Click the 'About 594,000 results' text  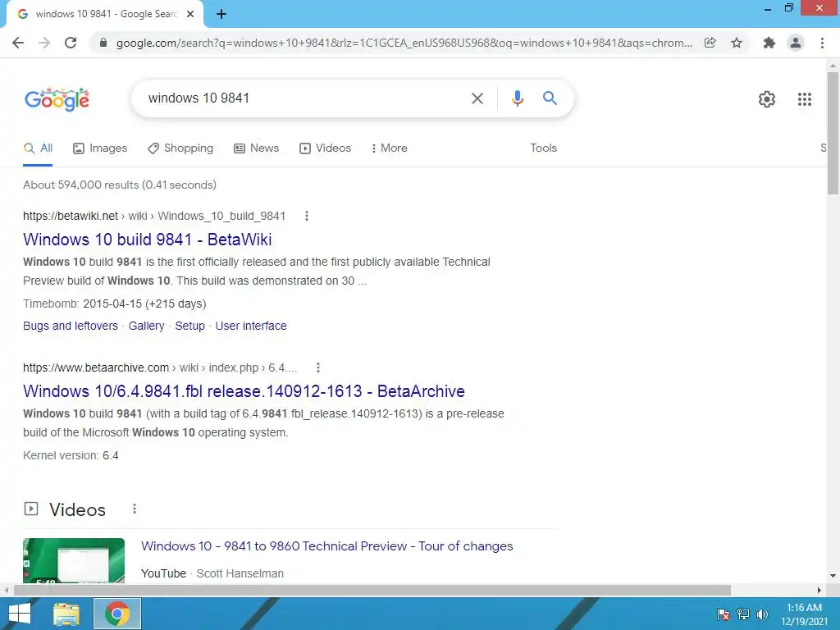120,185
